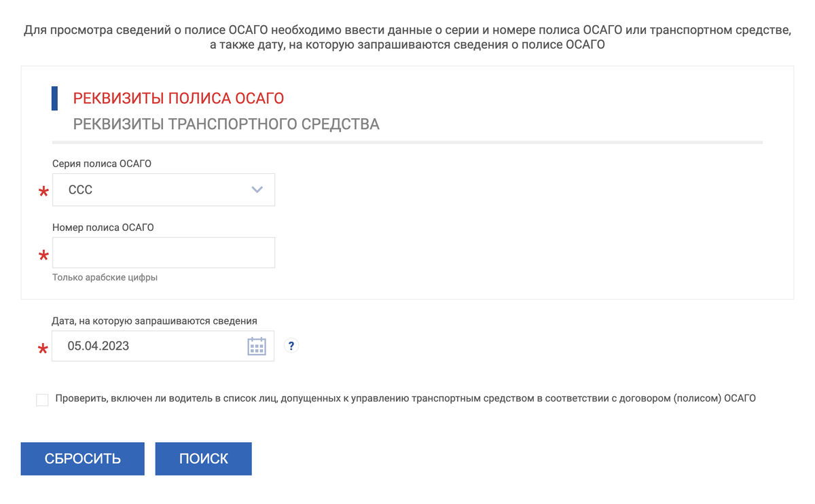This screenshot has width=815, height=504.
Task: Enable the driver inclusion check checkbox
Action: click(42, 399)
